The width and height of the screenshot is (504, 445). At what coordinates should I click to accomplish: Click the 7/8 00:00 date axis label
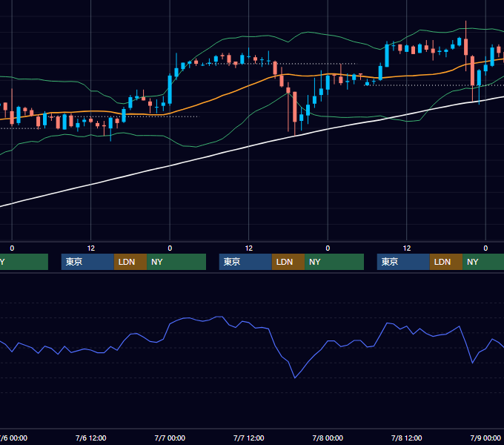328,438
